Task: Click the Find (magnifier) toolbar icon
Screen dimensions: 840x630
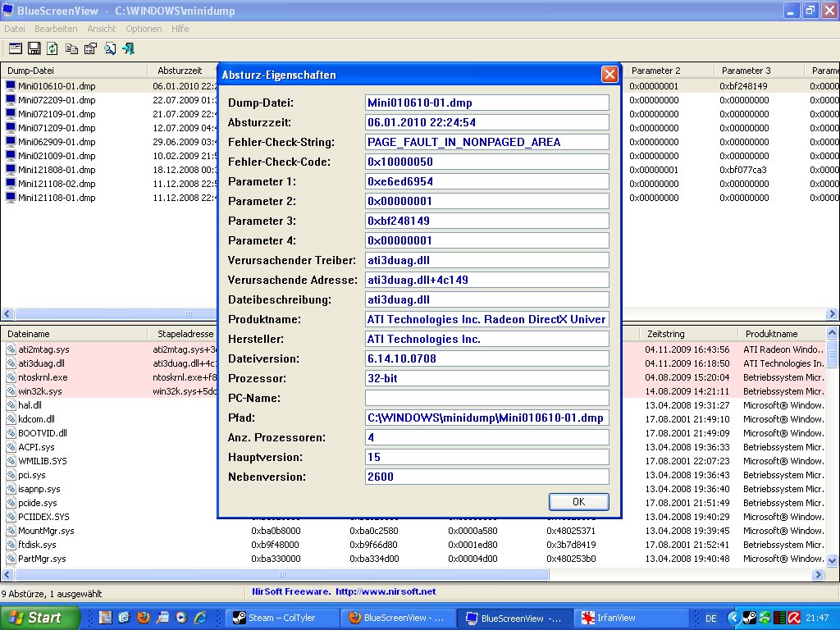Action: pos(110,48)
